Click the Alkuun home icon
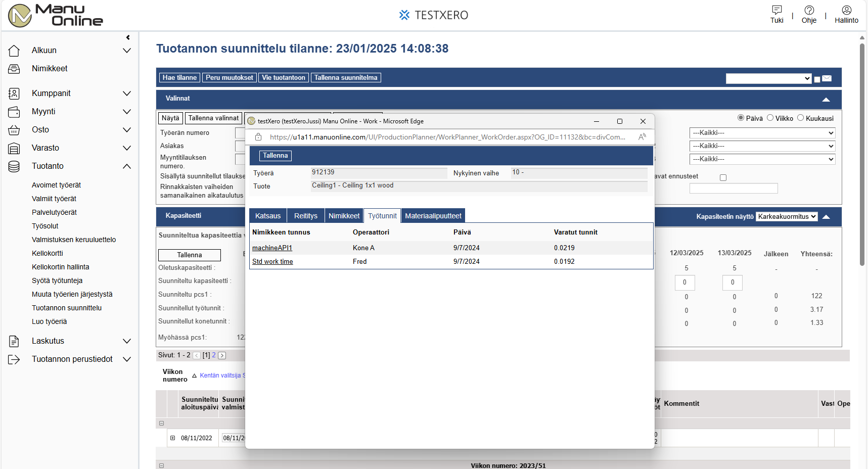Viewport: 868px width, 469px height. click(x=14, y=51)
